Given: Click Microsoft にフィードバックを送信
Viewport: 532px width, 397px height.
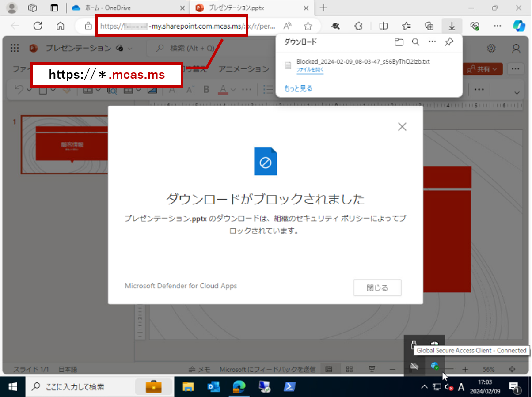Looking at the screenshot, I should click(x=268, y=369).
